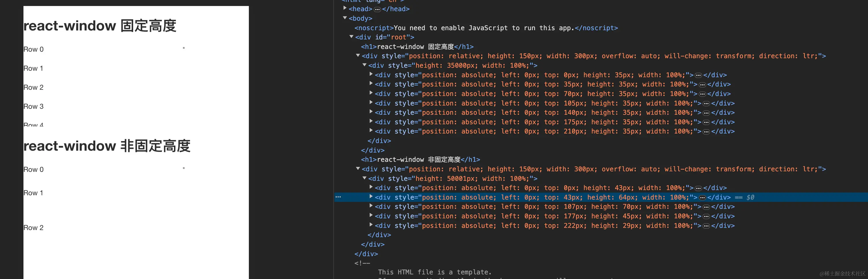Select the noscript element line
Screen dimensions: 868x279
(x=486, y=28)
